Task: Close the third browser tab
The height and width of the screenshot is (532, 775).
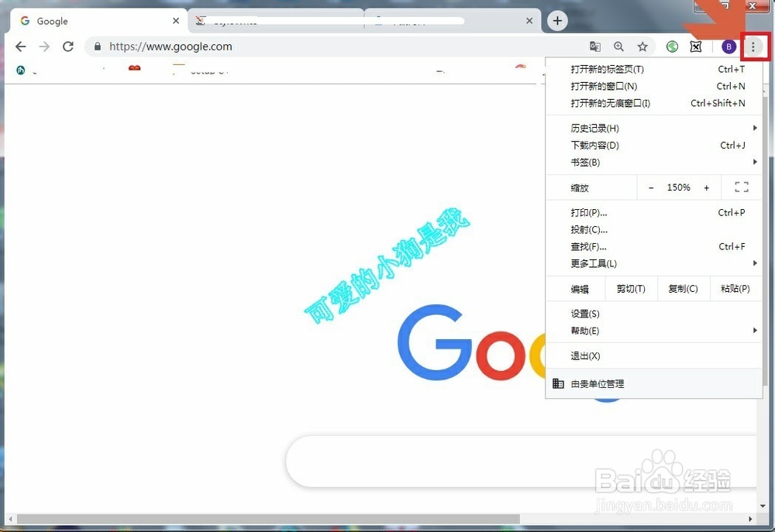Action: [x=529, y=21]
